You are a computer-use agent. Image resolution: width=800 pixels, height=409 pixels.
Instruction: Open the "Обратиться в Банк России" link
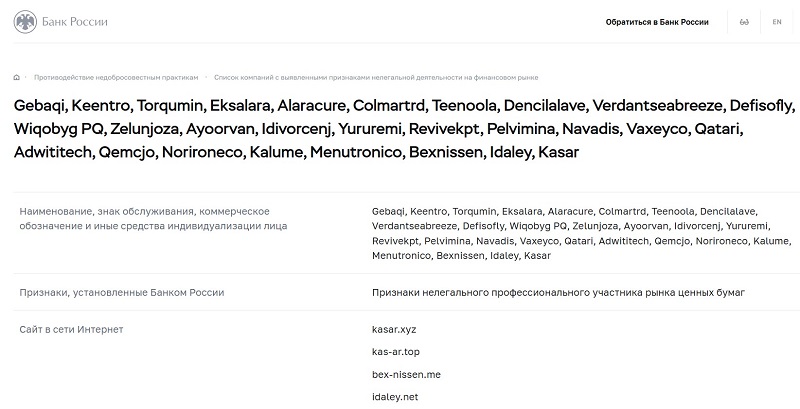(x=656, y=21)
